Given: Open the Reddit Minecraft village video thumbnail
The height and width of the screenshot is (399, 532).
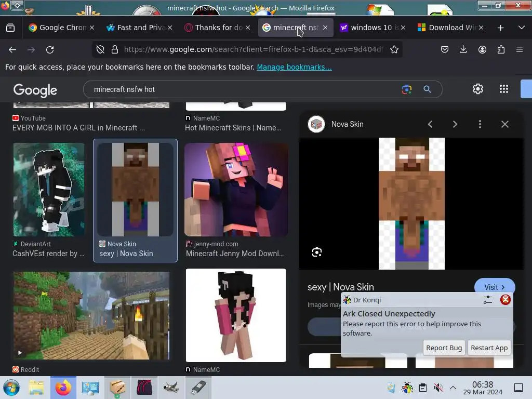Looking at the screenshot, I should (91, 315).
